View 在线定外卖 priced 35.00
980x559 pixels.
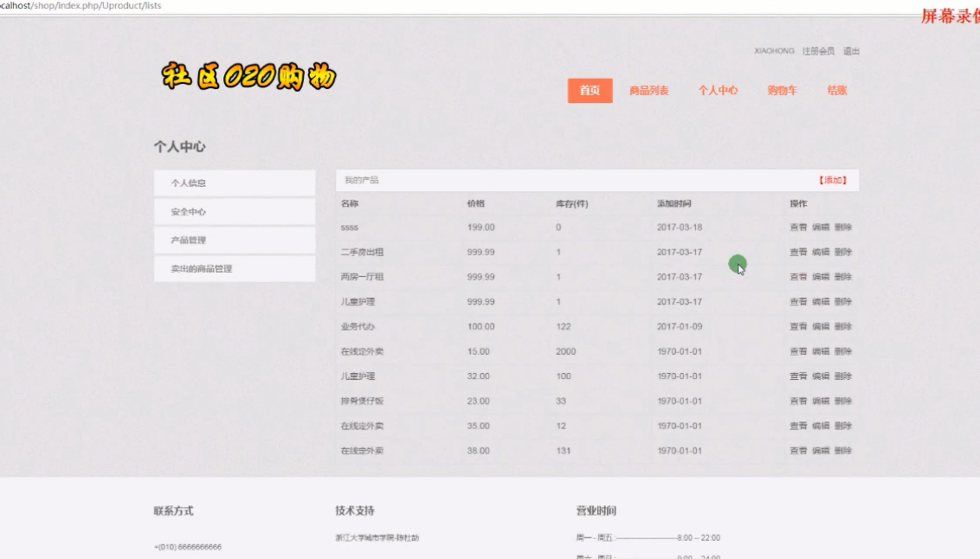798,426
